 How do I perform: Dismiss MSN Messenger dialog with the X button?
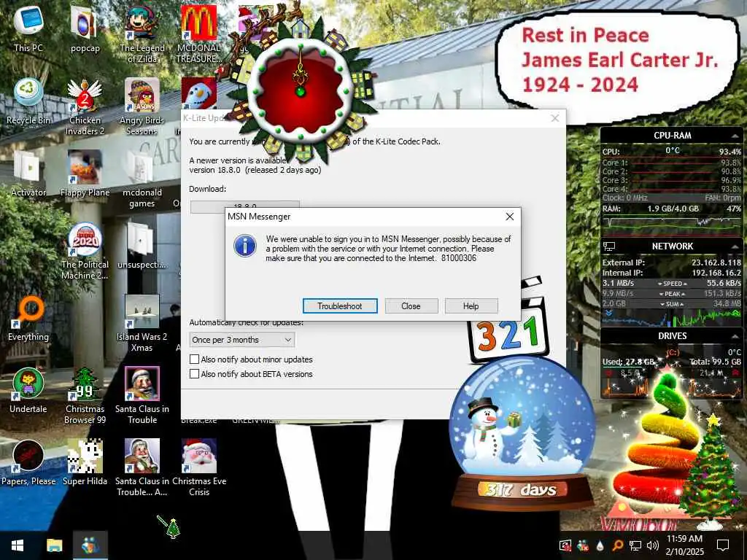coord(509,217)
